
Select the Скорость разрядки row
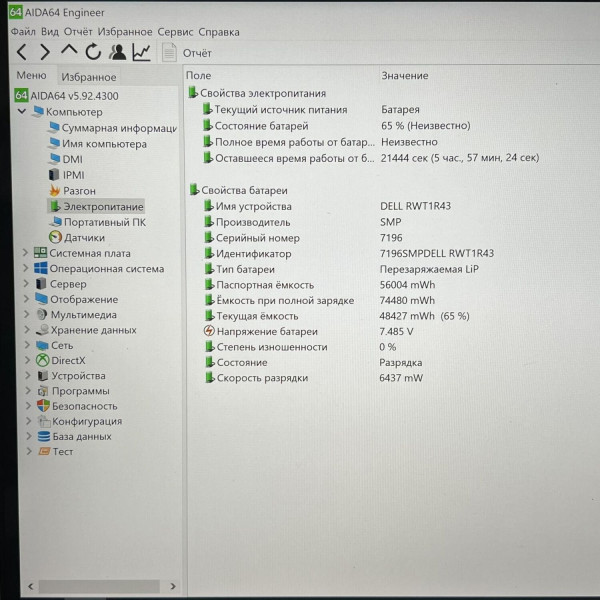(314, 378)
